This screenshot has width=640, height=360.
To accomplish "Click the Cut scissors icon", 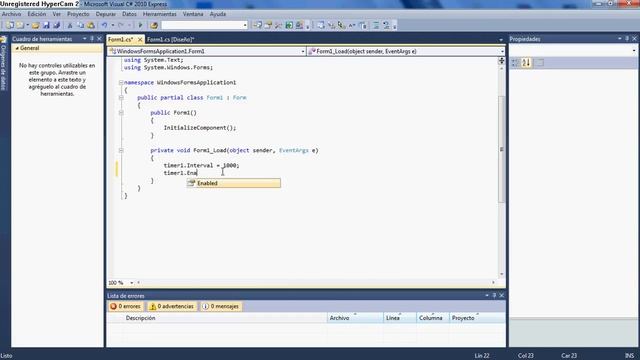I will pos(70,25).
